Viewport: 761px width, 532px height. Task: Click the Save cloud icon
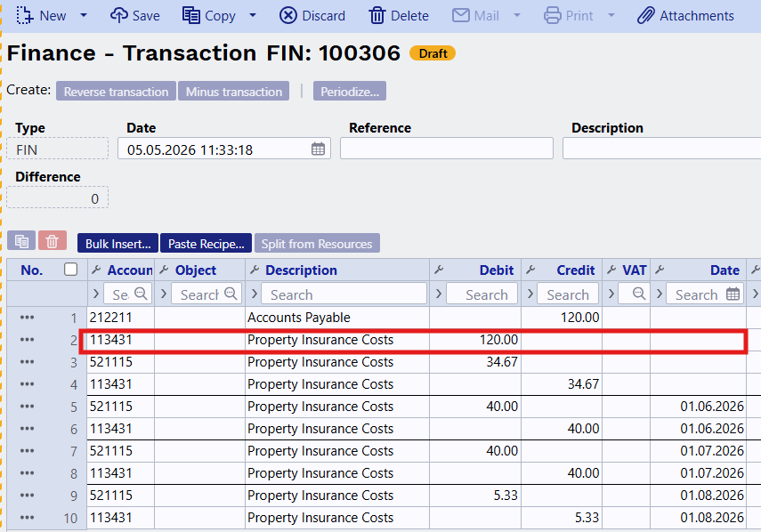[119, 15]
